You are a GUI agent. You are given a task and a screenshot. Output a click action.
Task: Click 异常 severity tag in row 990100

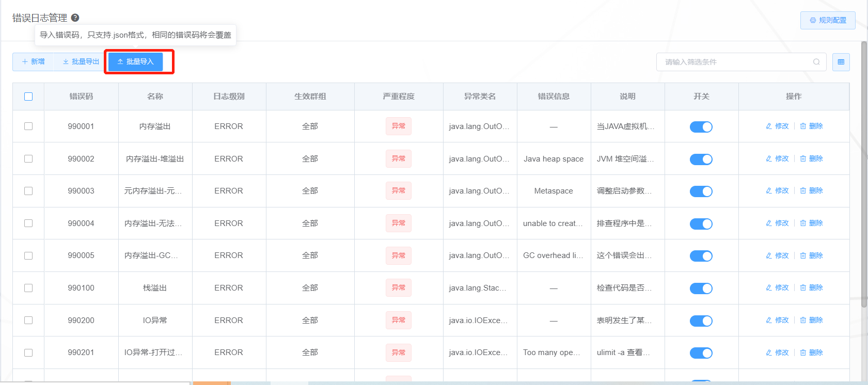click(399, 287)
